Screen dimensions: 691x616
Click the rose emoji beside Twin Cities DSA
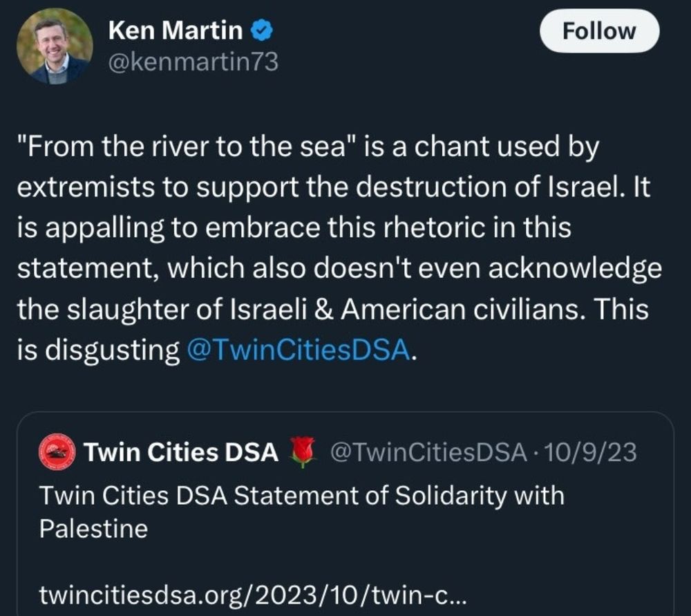(x=303, y=452)
